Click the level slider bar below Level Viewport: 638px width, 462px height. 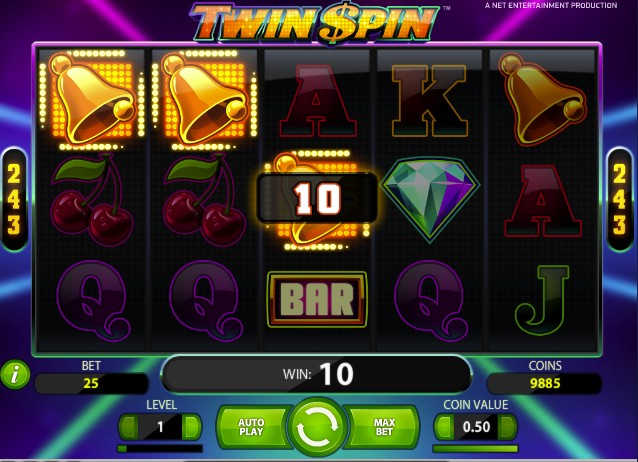click(x=160, y=449)
